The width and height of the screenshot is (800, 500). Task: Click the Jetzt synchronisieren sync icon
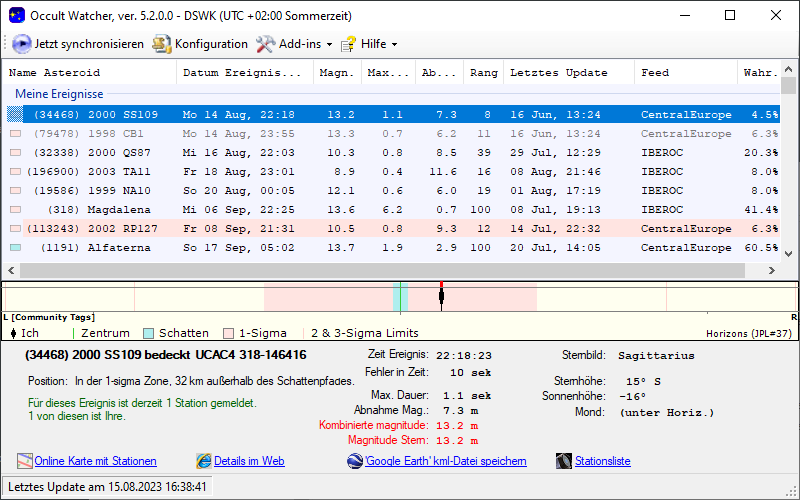(x=22, y=44)
